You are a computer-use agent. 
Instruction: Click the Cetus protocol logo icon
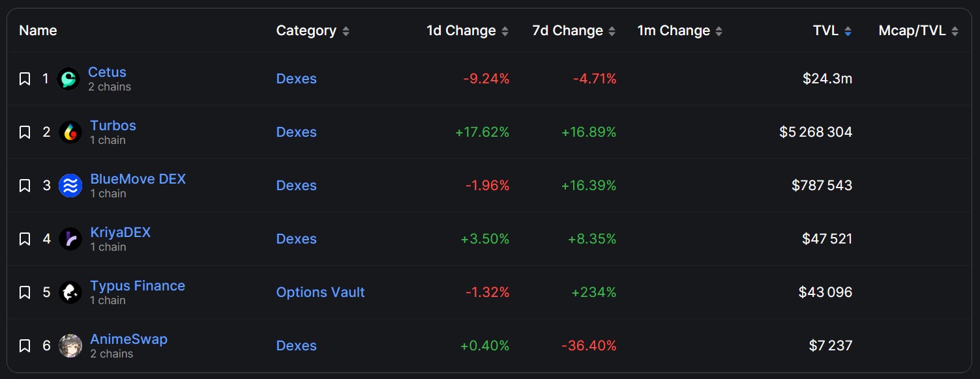[x=68, y=79]
